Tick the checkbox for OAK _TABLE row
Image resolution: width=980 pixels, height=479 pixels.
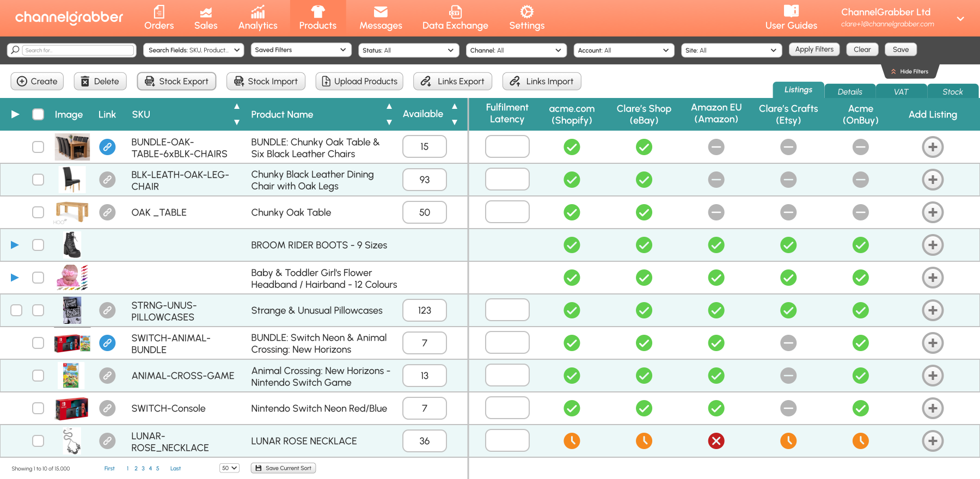point(38,212)
